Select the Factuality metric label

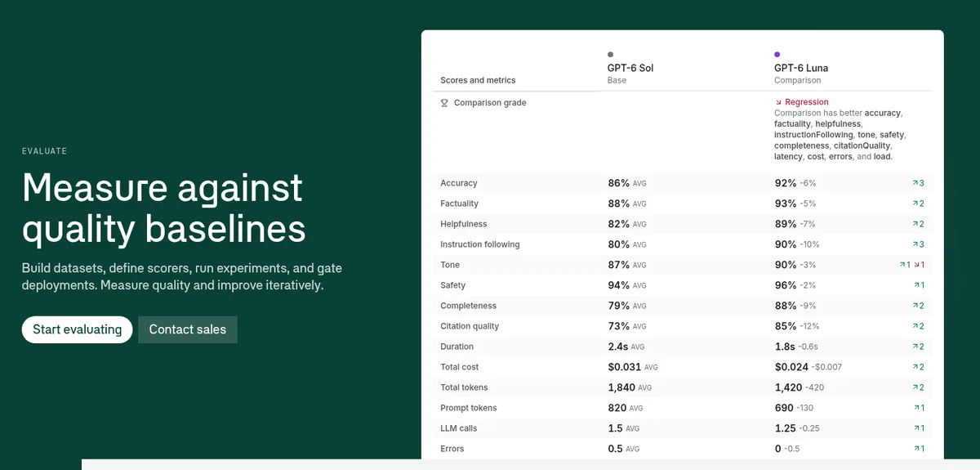click(460, 204)
